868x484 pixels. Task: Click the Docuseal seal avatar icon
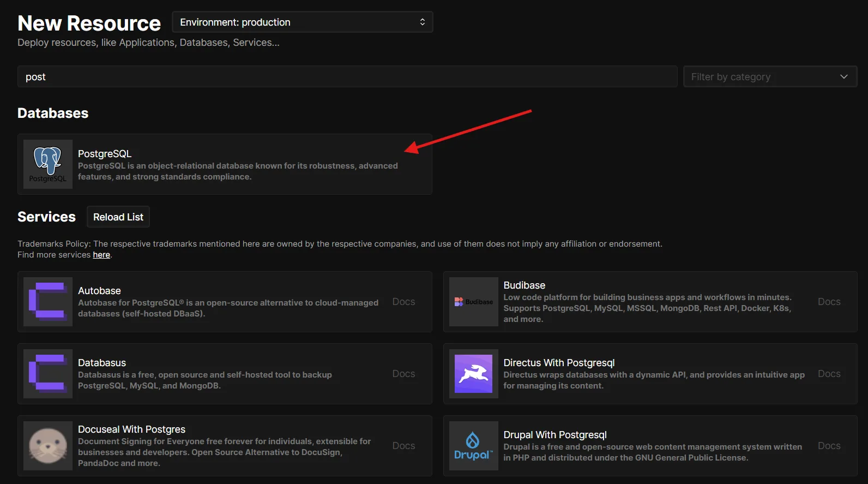click(48, 446)
